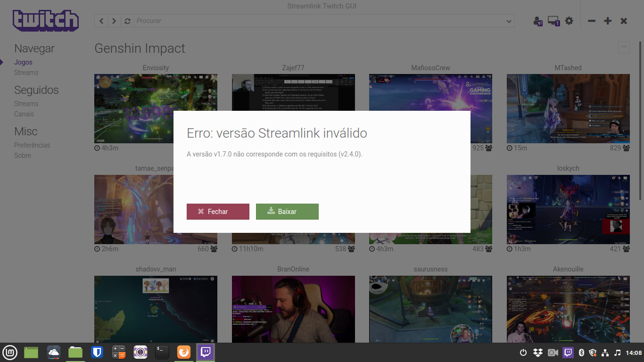The height and width of the screenshot is (362, 644).
Task: Open network connections tray icon
Action: [605, 353]
